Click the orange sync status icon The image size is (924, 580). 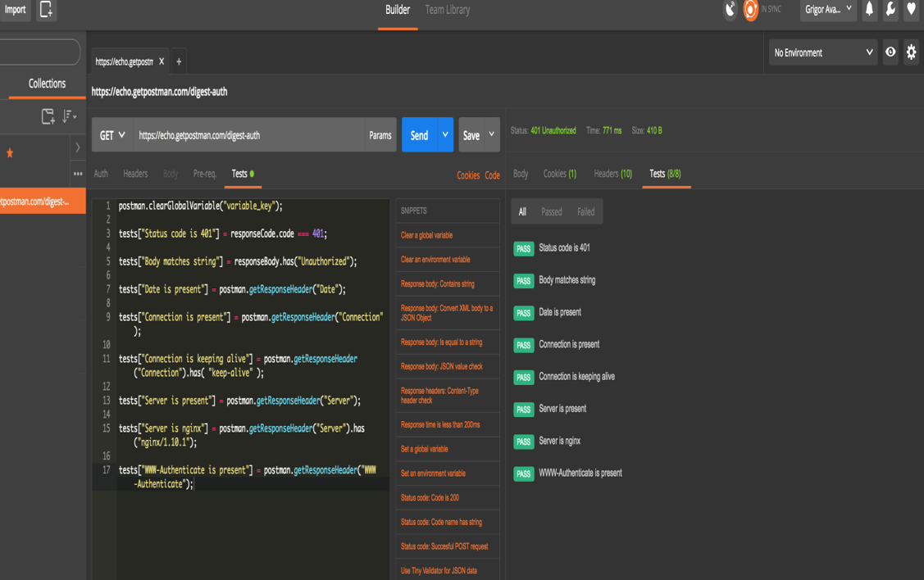(x=750, y=10)
